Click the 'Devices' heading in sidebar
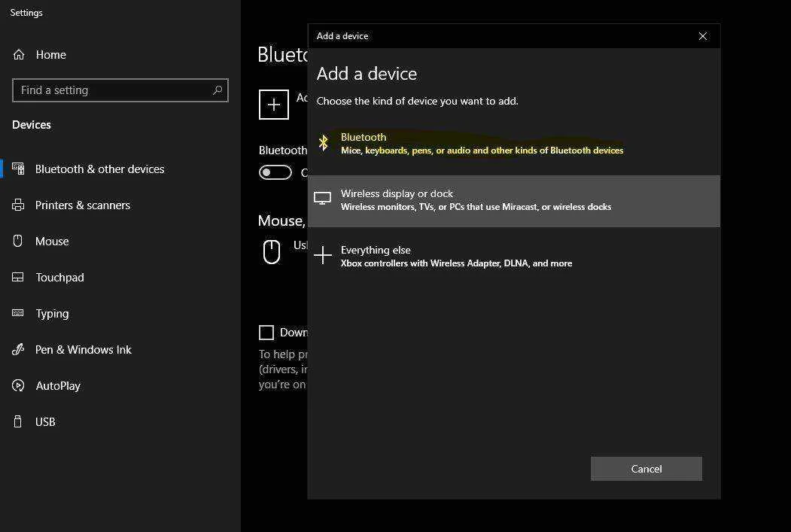This screenshot has width=791, height=532. tap(32, 125)
